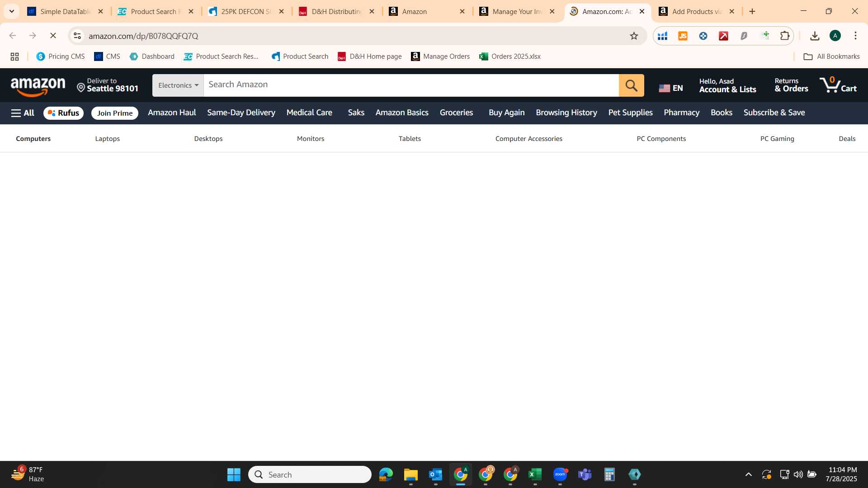This screenshot has width=868, height=488.
Task: Open PC Gaming category
Action: coord(777,139)
